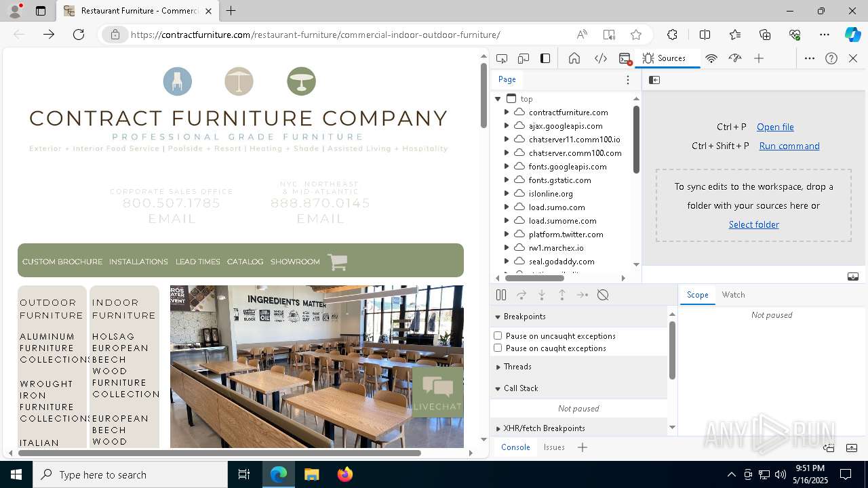
Task: Open the DevTools Welcome home icon
Action: click(x=574, y=58)
